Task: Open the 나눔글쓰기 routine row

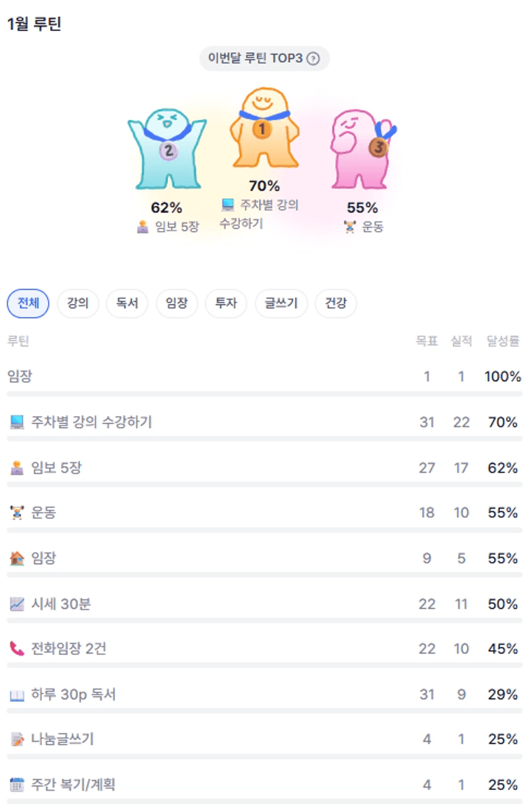Action: tap(62, 739)
